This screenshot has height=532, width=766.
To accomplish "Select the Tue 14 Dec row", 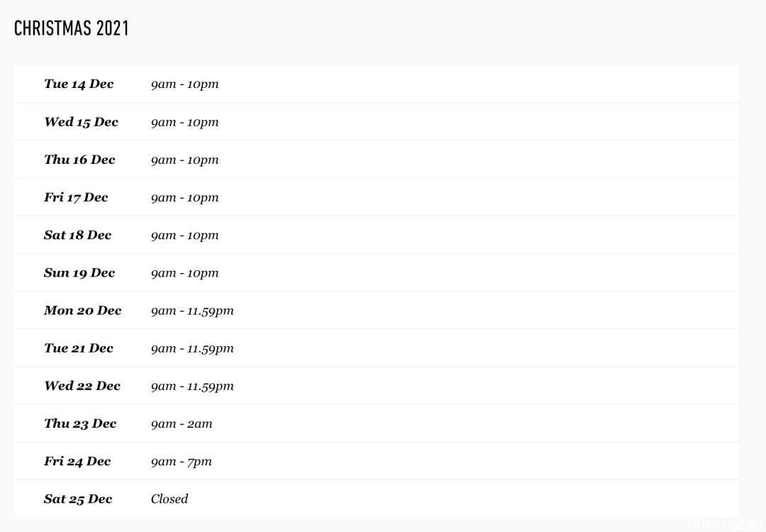I will [376, 84].
